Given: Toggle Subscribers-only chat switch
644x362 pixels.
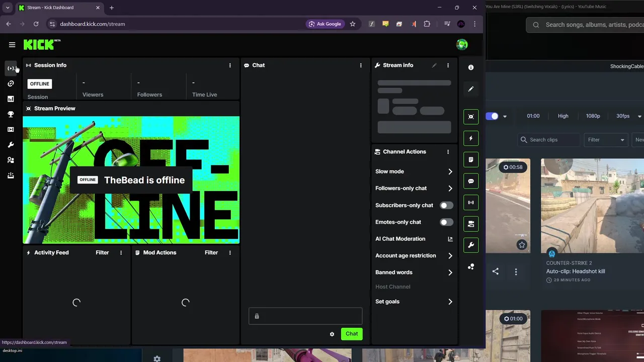Looking at the screenshot, I should click(x=446, y=205).
